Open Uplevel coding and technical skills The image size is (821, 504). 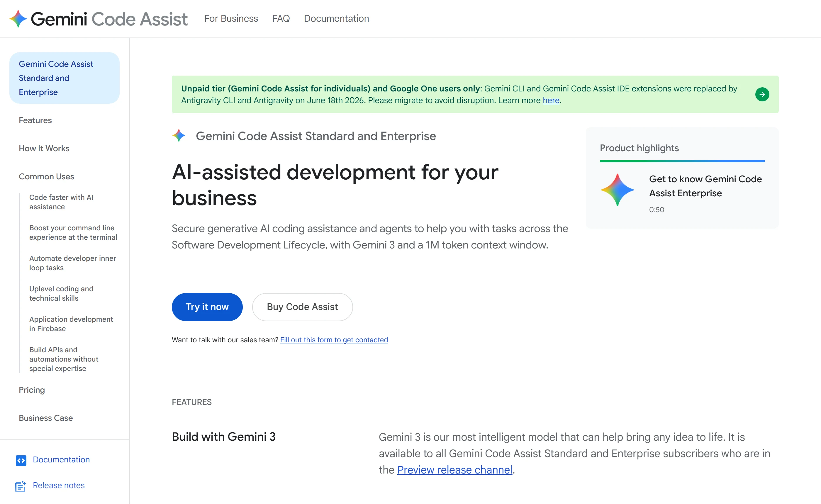point(61,293)
